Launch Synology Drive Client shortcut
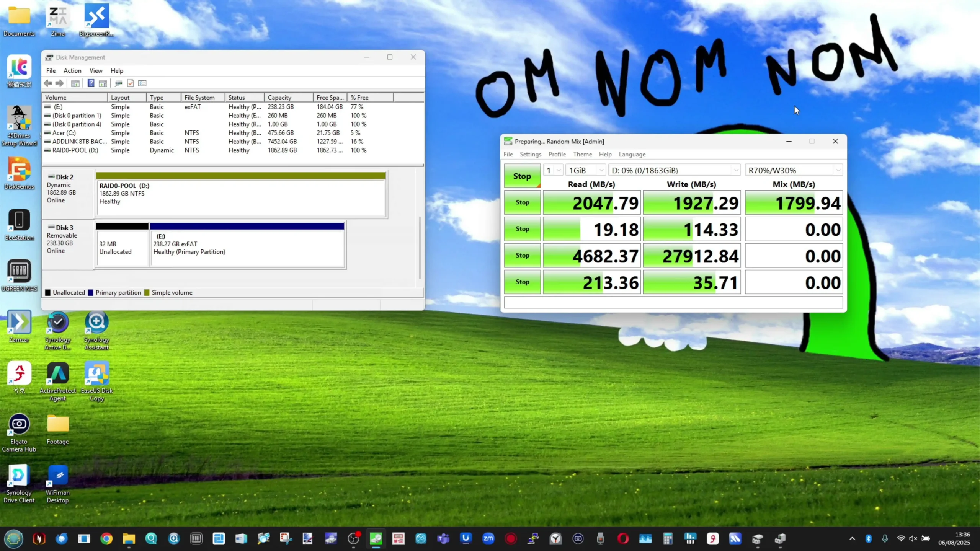 click(19, 484)
